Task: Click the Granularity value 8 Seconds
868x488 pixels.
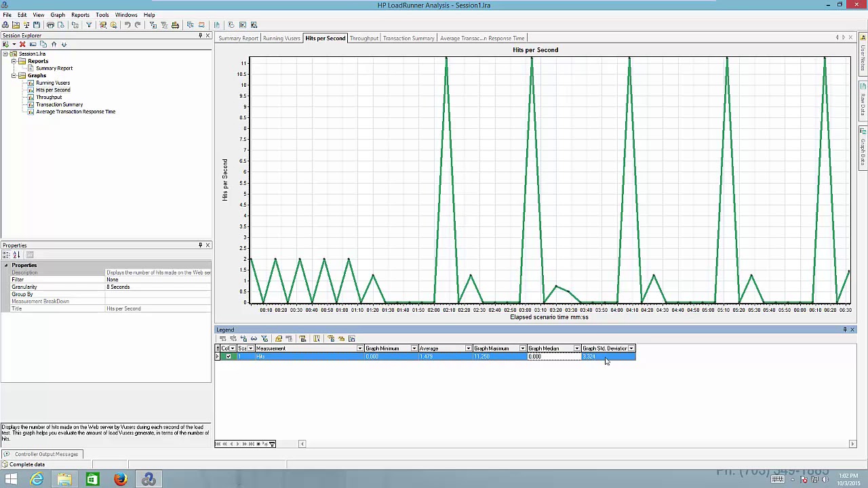Action: (x=158, y=287)
